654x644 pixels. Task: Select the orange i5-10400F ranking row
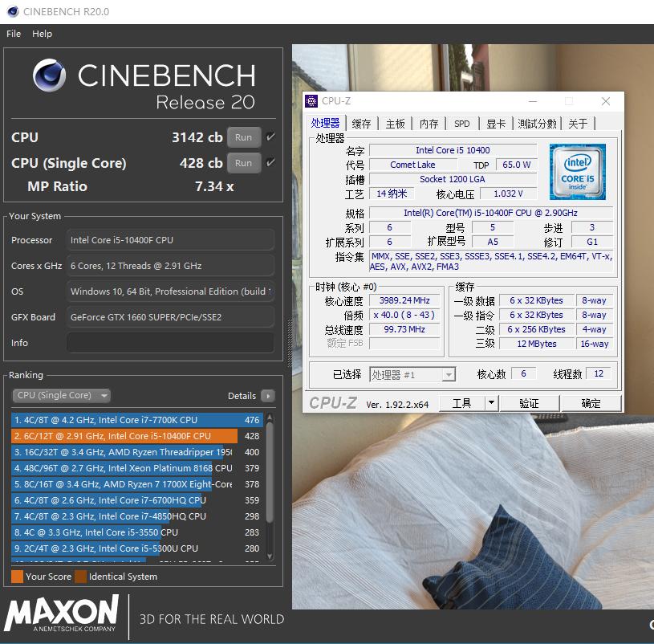point(137,436)
